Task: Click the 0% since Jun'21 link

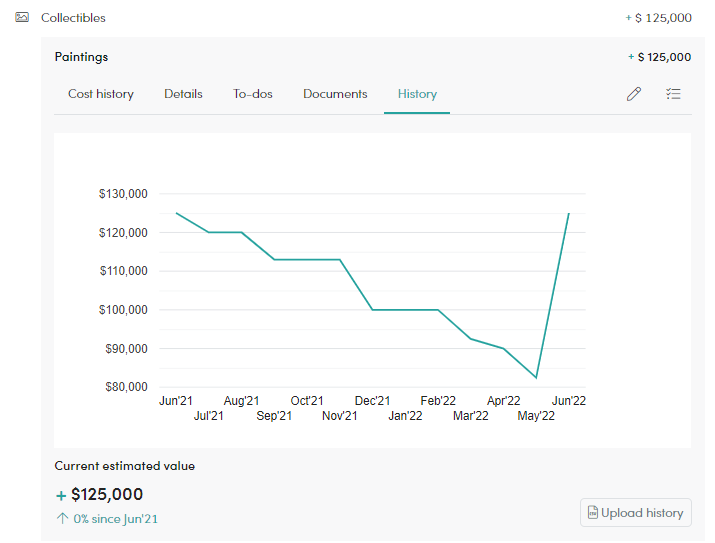Action: (115, 519)
